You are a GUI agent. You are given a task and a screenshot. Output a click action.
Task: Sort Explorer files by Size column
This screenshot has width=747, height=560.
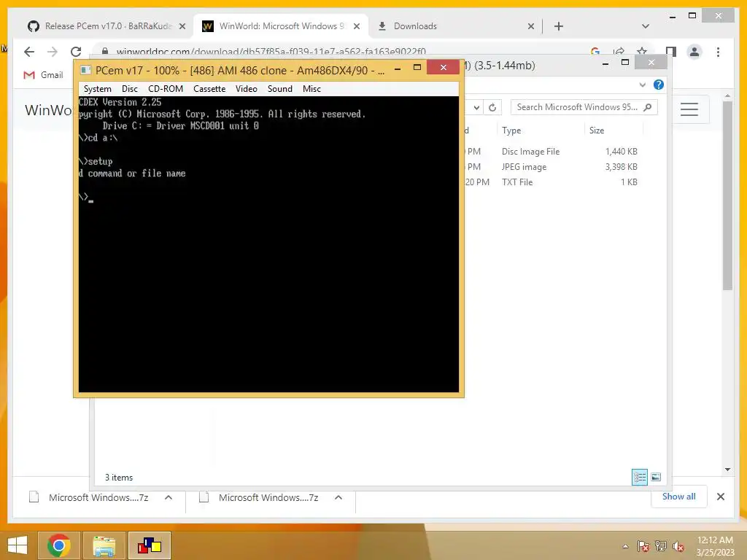(597, 131)
